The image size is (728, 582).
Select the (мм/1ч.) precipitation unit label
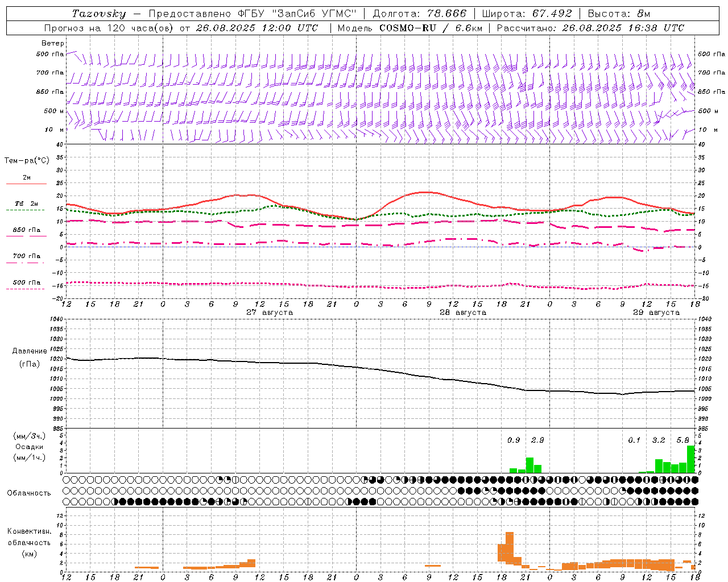point(30,458)
